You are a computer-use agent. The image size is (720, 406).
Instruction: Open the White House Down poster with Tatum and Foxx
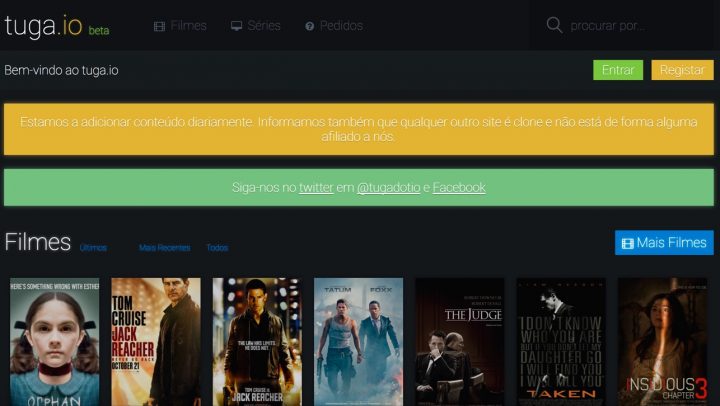pos(359,342)
